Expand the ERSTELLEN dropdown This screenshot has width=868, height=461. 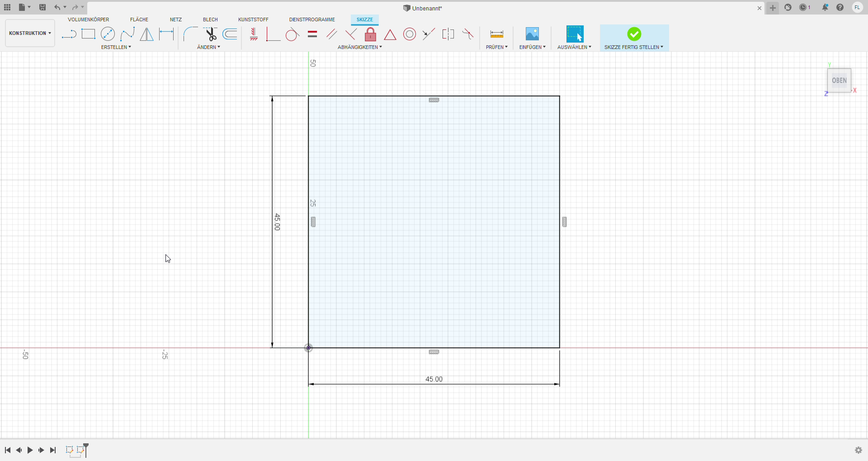[116, 47]
